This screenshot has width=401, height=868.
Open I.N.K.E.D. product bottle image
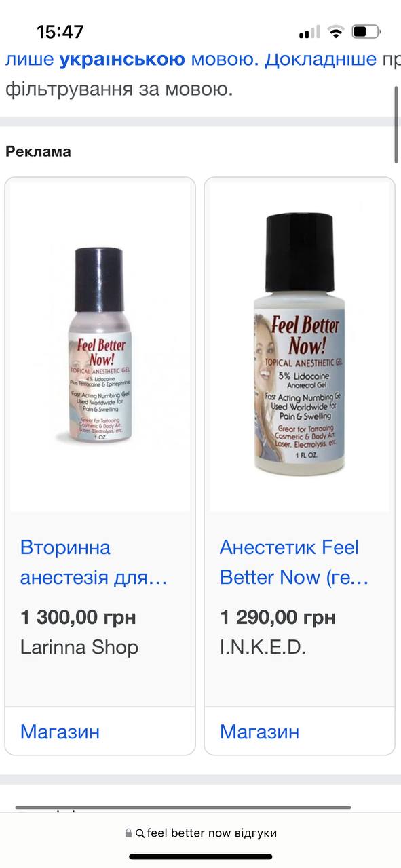click(299, 346)
